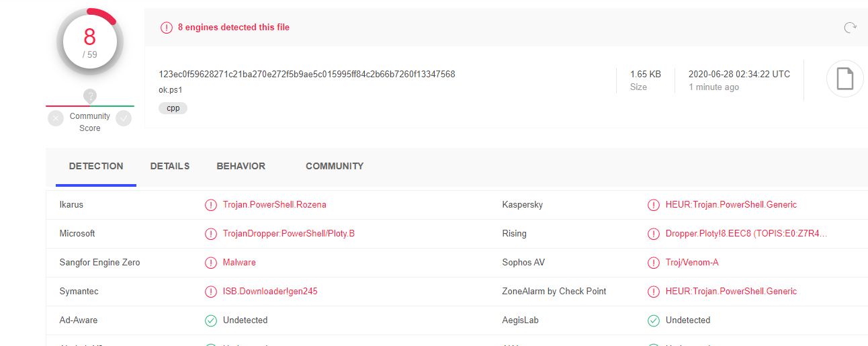Image resolution: width=868 pixels, height=346 pixels.
Task: Click the Ad-Aware undetected green check icon
Action: pos(211,320)
